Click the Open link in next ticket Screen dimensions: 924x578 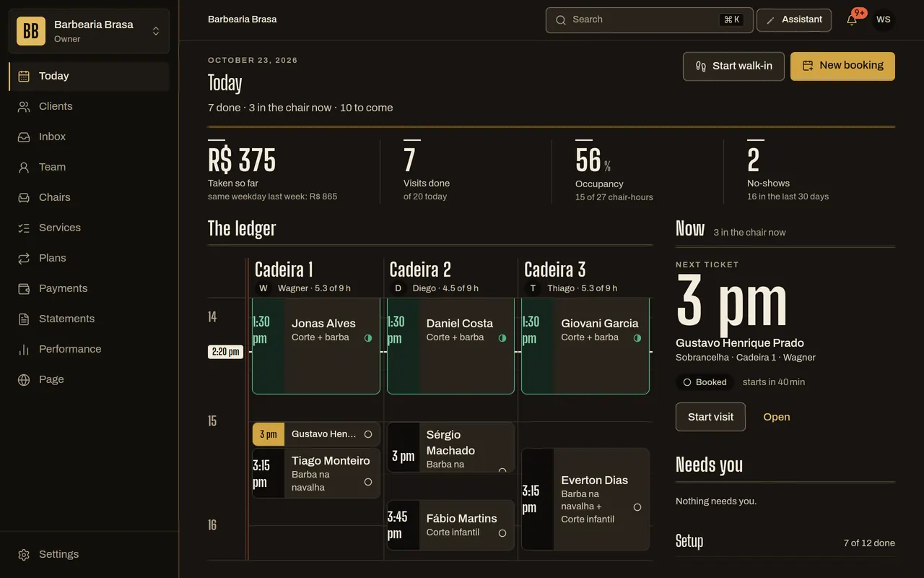tap(777, 417)
